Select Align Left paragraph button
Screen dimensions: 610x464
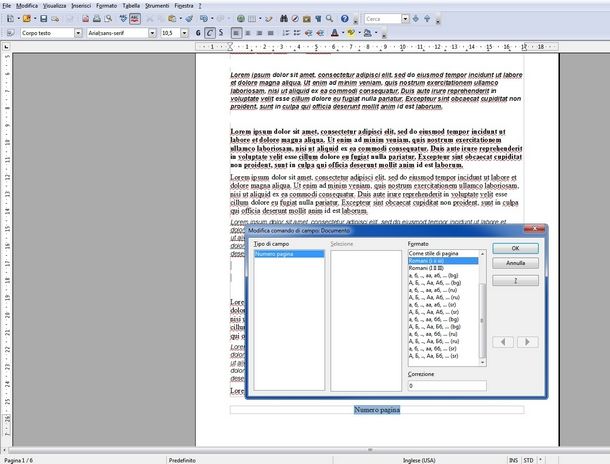pos(236,33)
